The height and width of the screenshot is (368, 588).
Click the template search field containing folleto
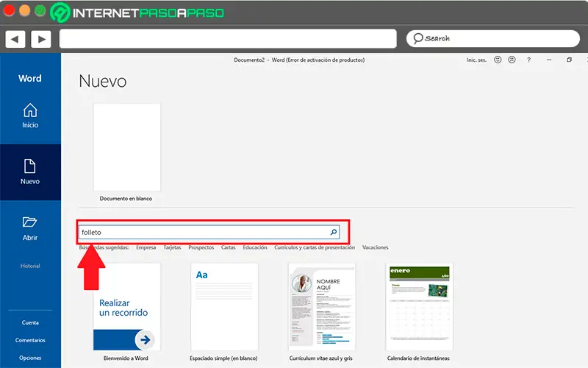click(209, 232)
